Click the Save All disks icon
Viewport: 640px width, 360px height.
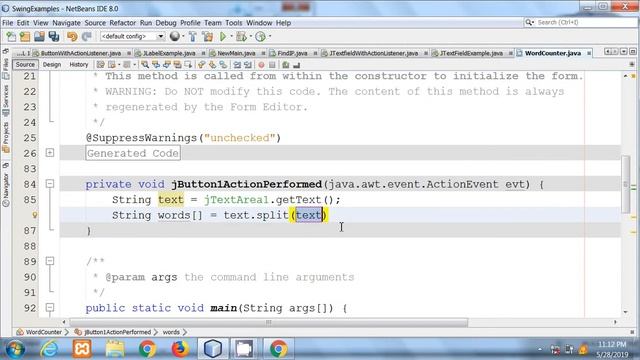[54, 37]
